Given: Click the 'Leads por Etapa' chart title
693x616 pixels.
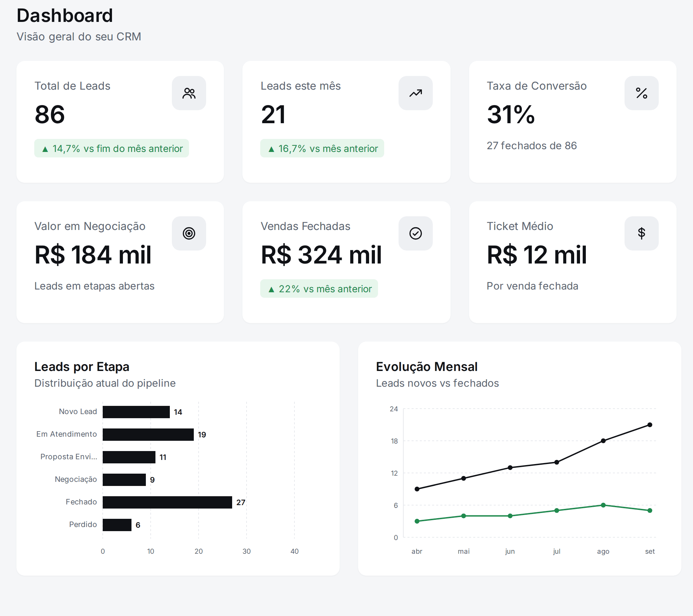Looking at the screenshot, I should tap(82, 367).
